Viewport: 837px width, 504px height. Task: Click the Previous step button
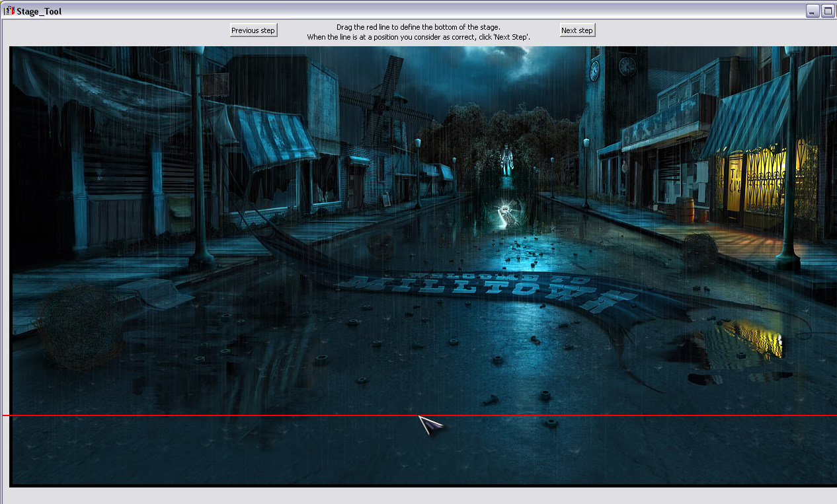253,30
